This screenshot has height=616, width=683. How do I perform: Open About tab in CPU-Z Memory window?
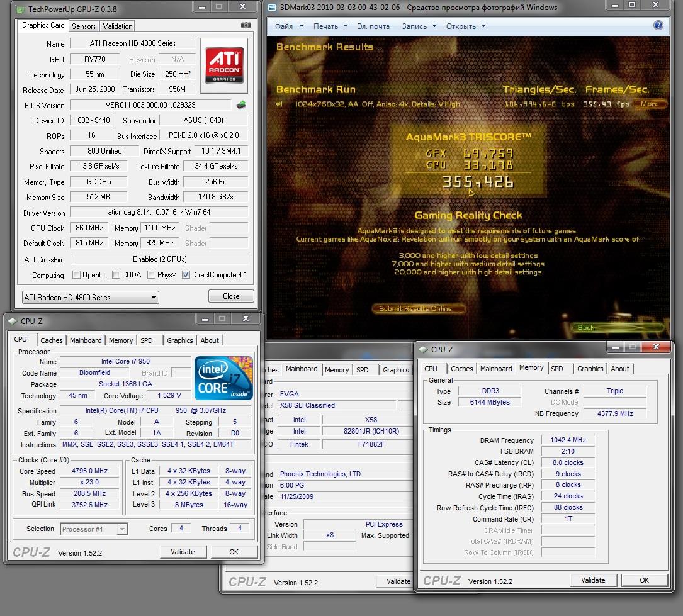tap(620, 369)
